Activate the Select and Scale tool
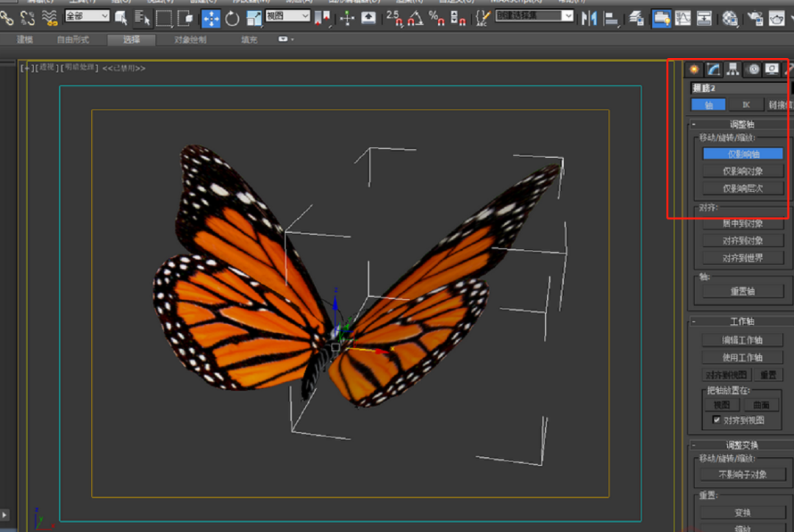 pos(254,18)
